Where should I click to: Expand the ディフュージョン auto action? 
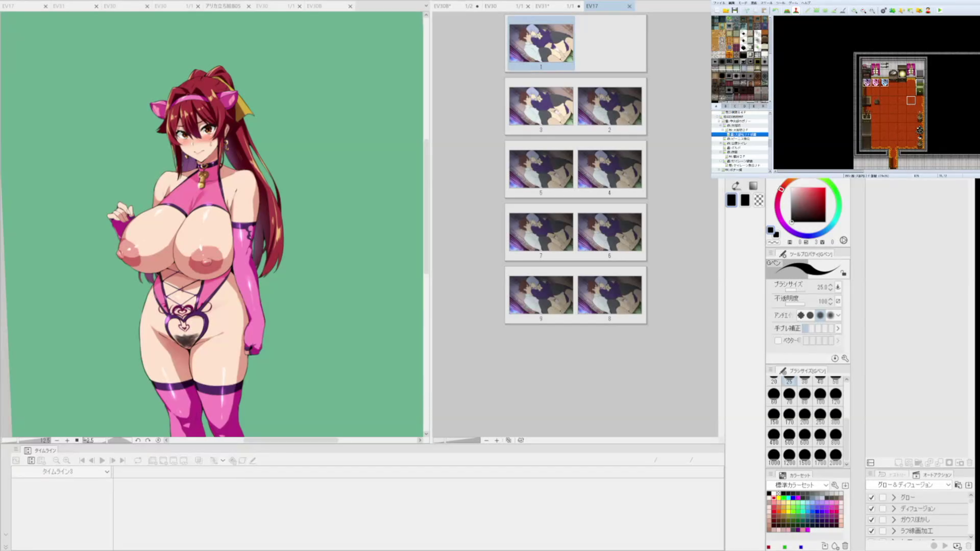(x=894, y=509)
